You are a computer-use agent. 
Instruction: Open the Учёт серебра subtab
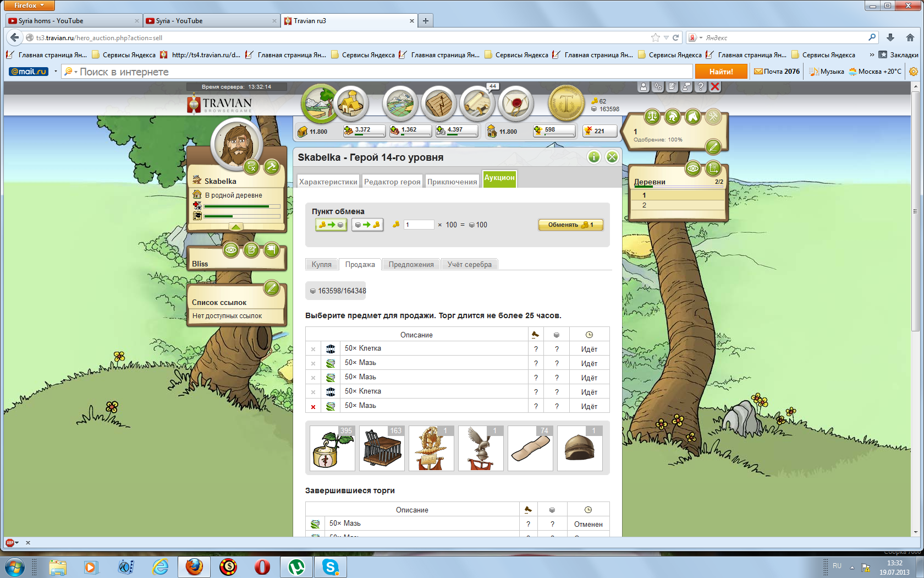pyautogui.click(x=470, y=264)
